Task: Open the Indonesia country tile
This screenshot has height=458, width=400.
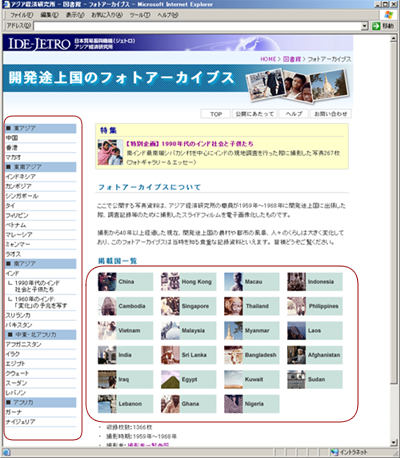Action: (315, 282)
